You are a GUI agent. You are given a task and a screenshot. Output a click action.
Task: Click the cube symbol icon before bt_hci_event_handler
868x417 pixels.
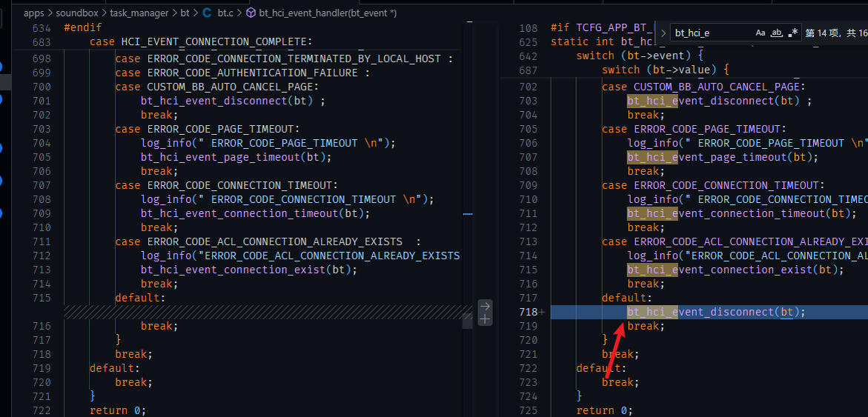click(251, 13)
